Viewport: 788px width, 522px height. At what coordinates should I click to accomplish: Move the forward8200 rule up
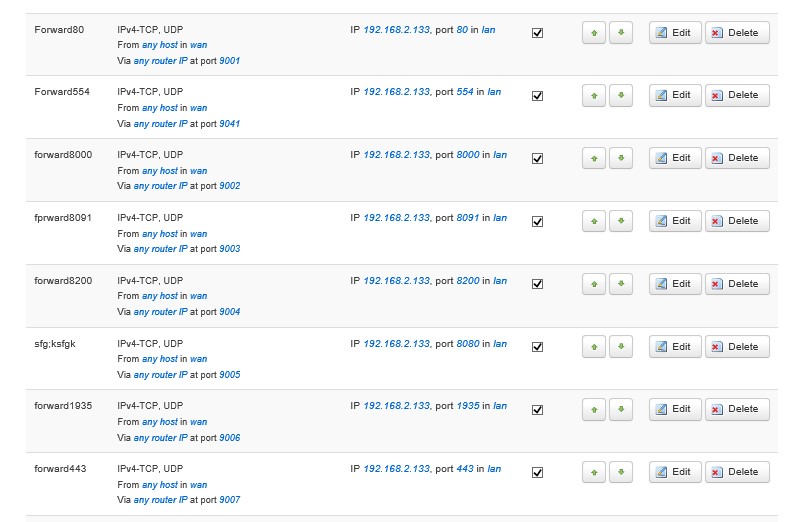tap(594, 284)
